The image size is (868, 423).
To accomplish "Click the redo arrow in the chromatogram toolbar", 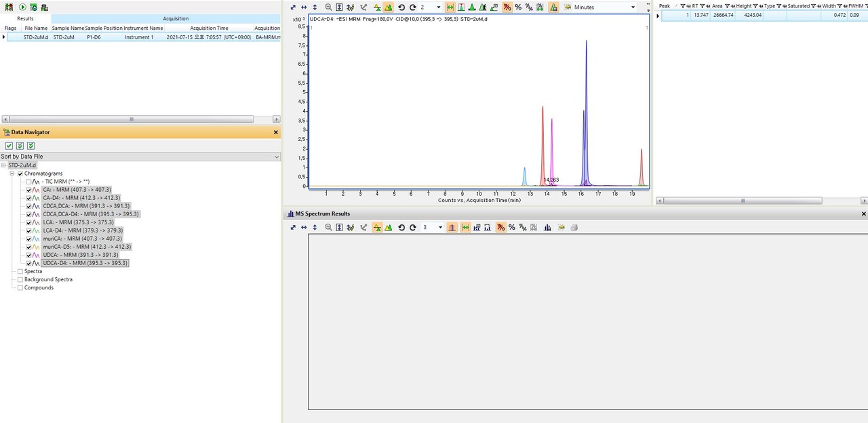I will coord(412,7).
